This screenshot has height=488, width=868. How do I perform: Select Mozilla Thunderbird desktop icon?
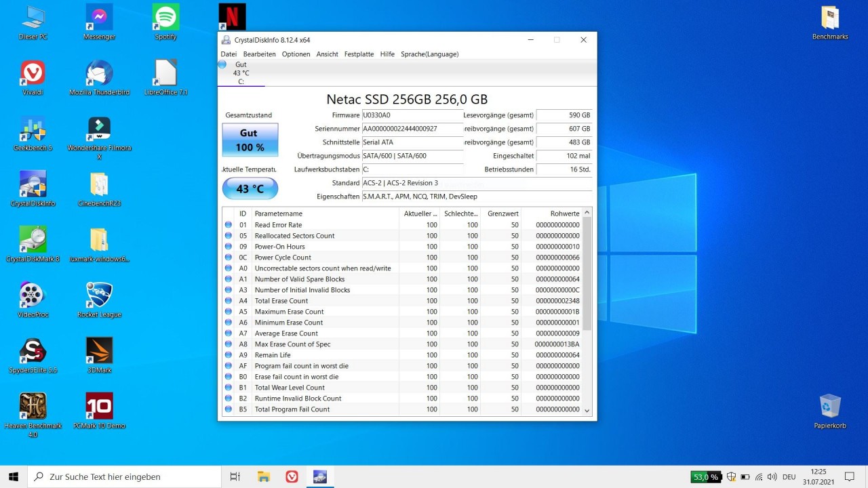pyautogui.click(x=99, y=78)
